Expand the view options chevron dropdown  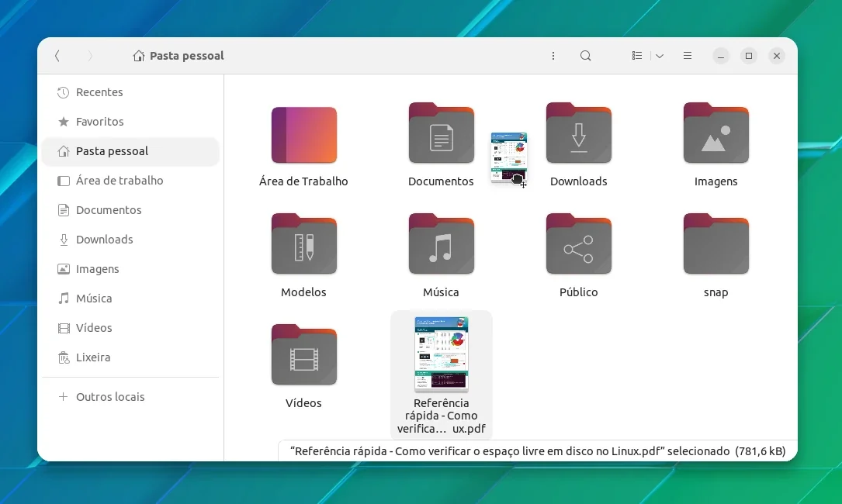660,56
